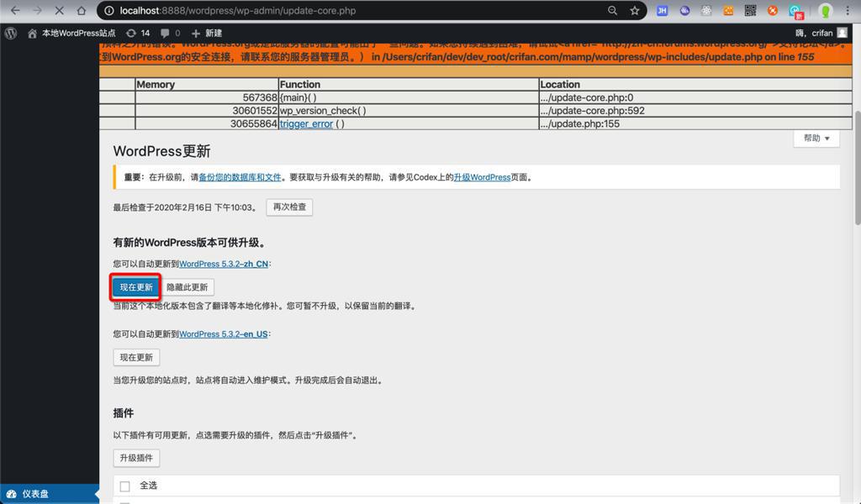Open the blue extension with red badge
861x504 pixels.
[795, 12]
